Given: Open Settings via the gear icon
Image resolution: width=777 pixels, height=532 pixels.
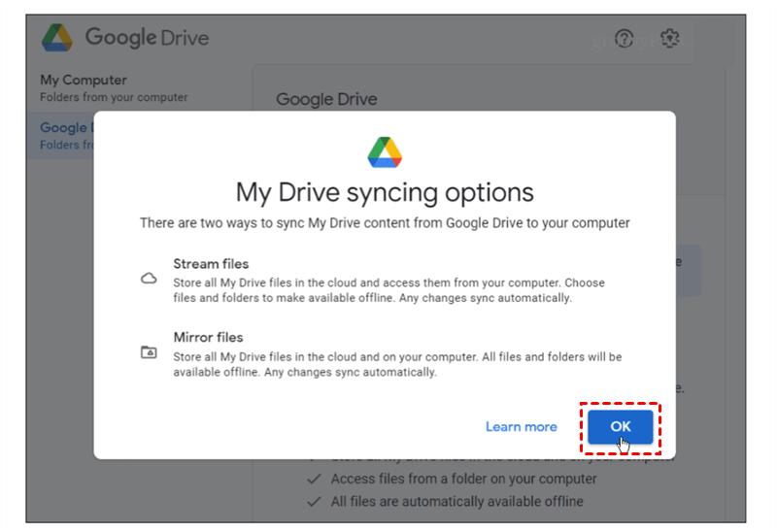Looking at the screenshot, I should 669,39.
